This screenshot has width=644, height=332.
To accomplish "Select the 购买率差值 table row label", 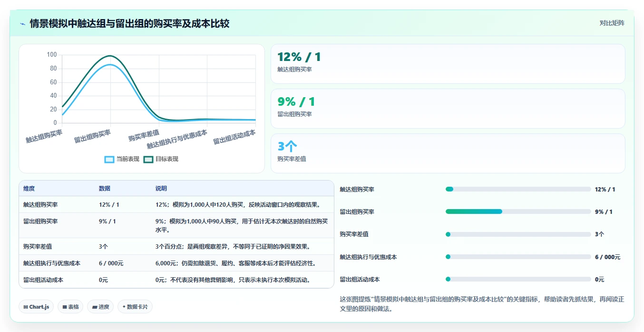I will (x=38, y=247).
